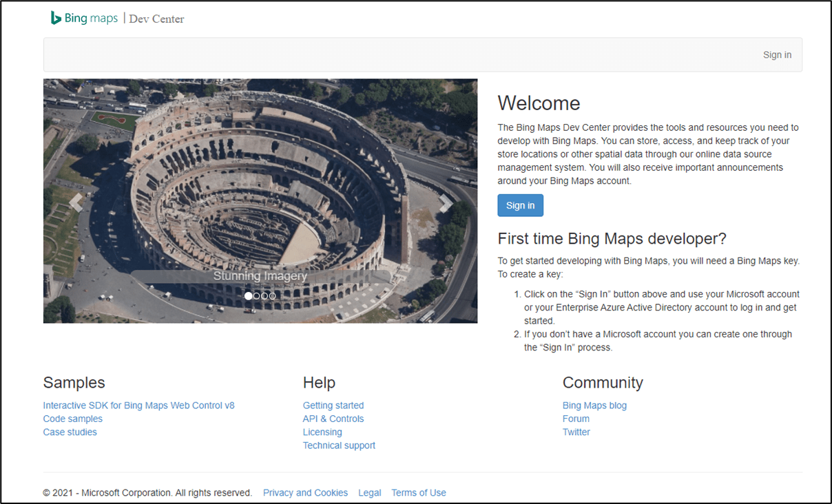Open Interactive SDK for Bing Maps Web Control v8
Screen dimensions: 832x504
(x=138, y=406)
